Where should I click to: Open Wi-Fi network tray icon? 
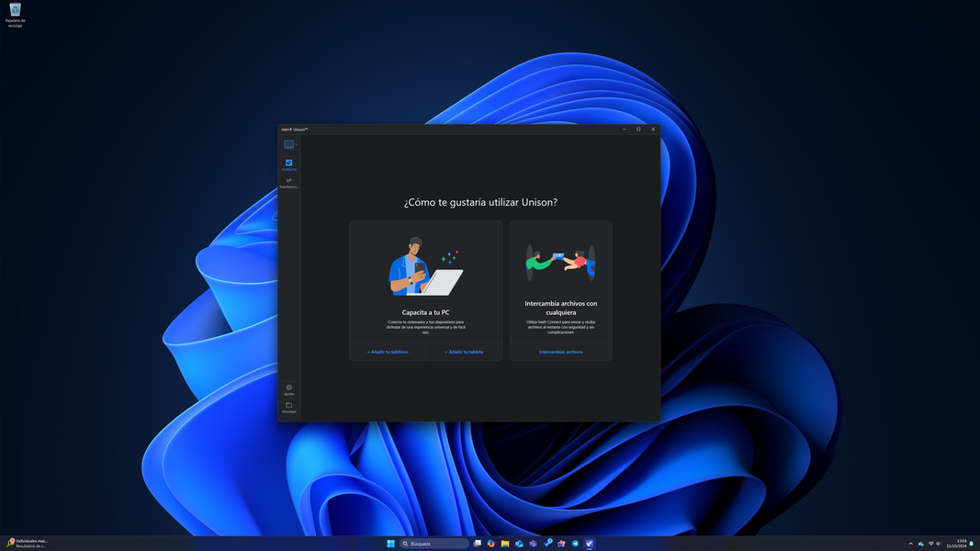[930, 545]
